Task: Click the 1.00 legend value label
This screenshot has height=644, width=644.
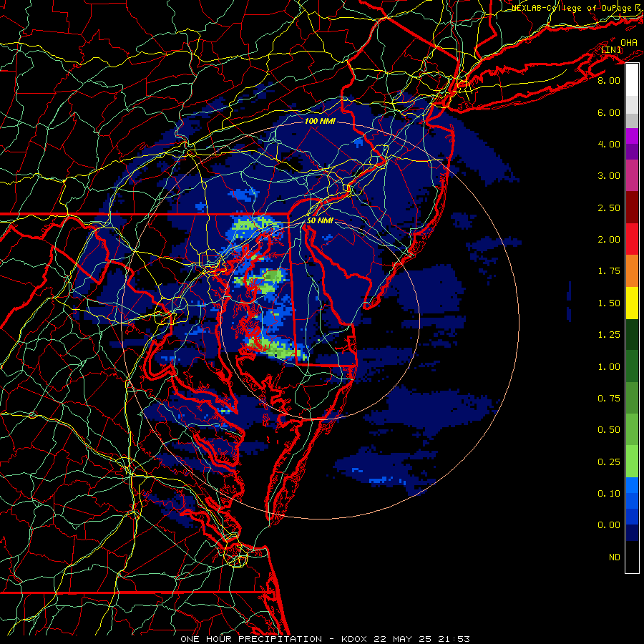Action: point(609,367)
